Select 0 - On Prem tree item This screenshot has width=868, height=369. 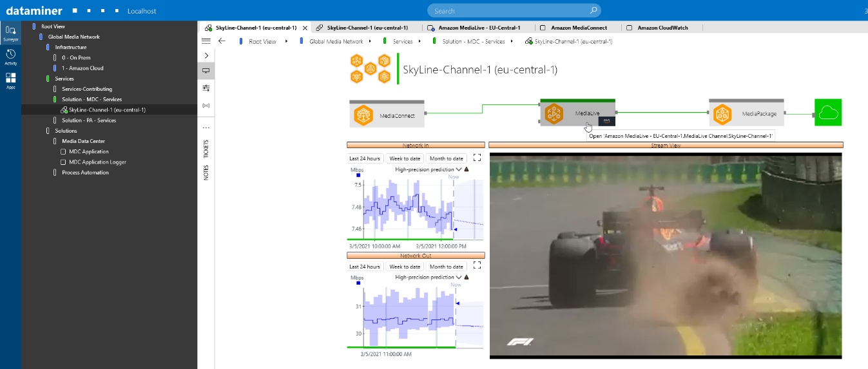[x=76, y=57]
